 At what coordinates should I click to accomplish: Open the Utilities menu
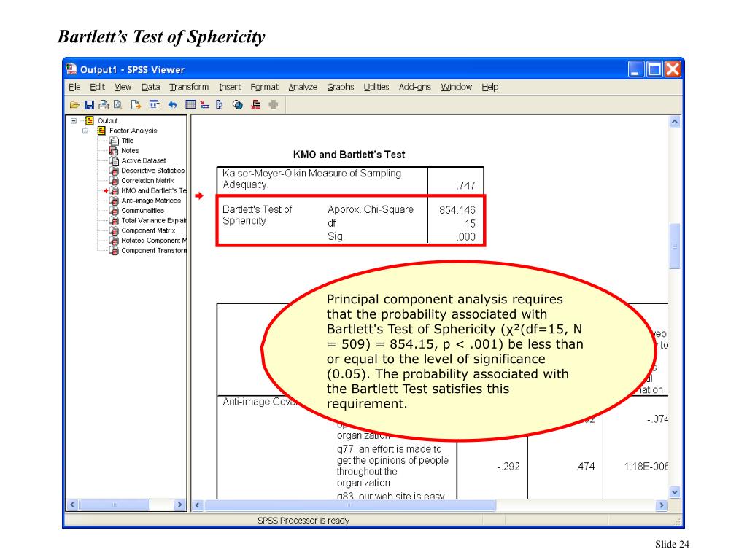(x=376, y=87)
